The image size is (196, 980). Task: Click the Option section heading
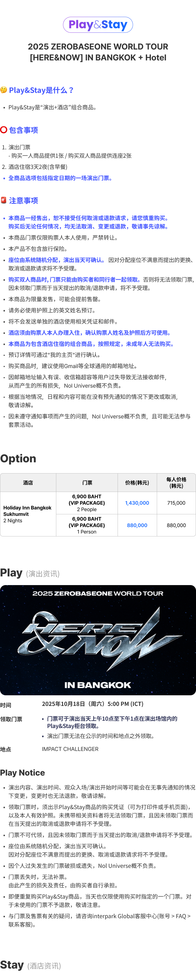point(18,458)
